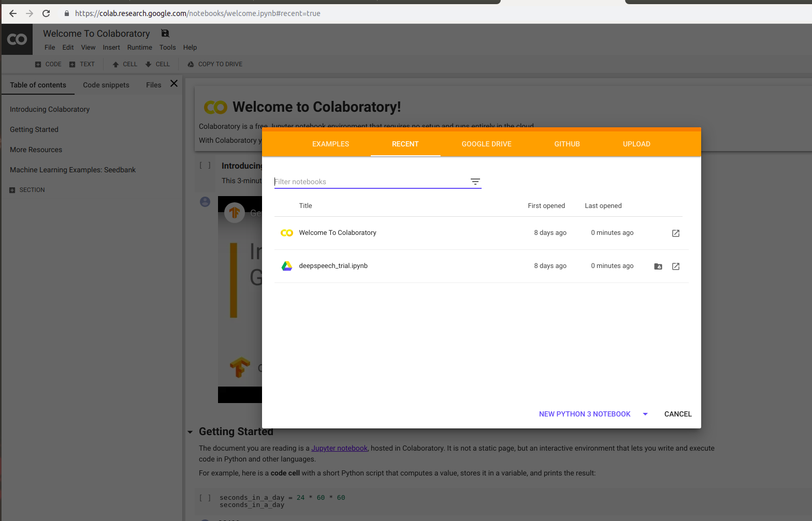Open the deepspeech_trial.ipynb notebook title

tap(334, 266)
